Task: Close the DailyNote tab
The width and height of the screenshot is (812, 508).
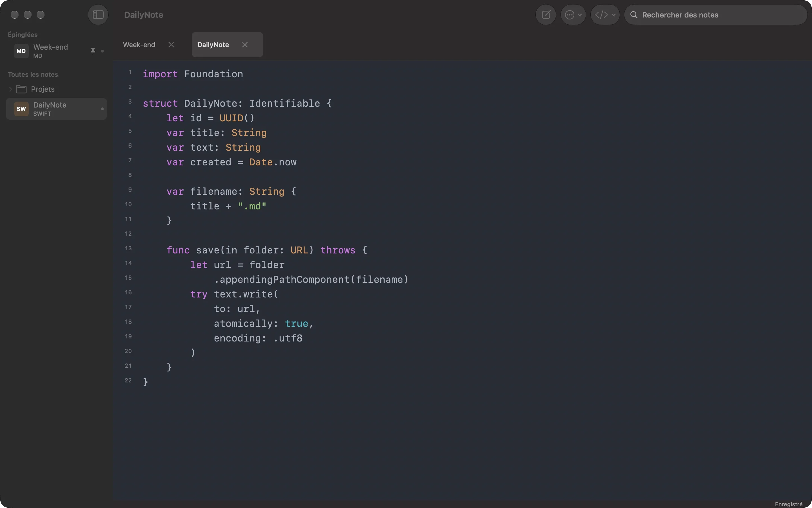Action: pos(245,45)
